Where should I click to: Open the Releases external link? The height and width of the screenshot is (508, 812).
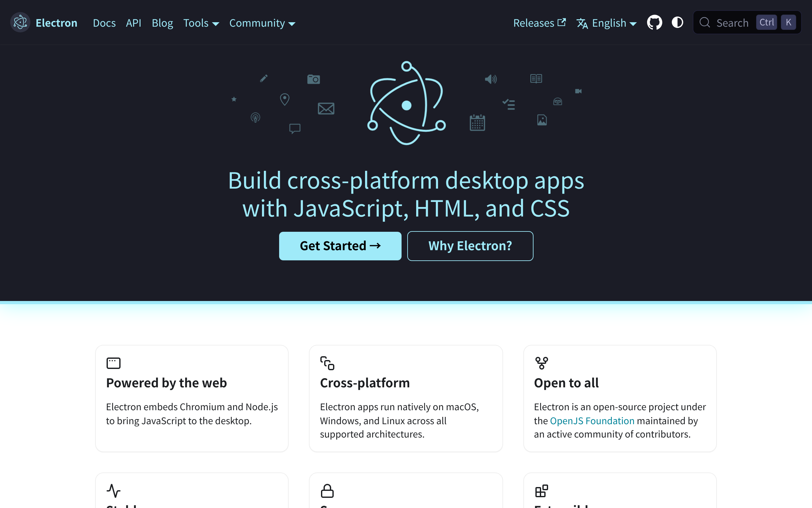[x=539, y=23]
